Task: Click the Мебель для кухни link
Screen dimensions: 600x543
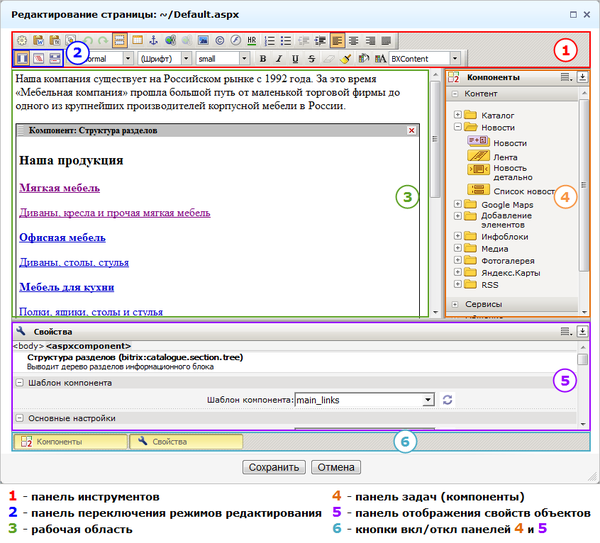Action: [x=67, y=287]
